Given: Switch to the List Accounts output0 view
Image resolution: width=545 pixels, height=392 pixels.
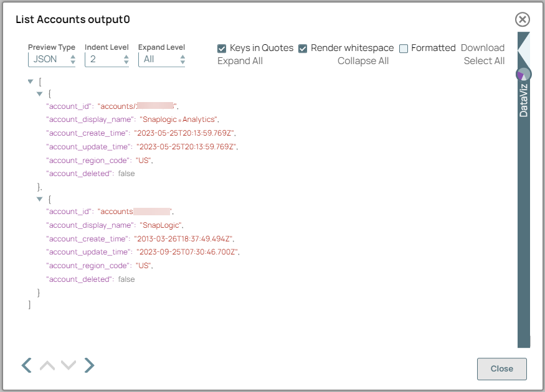Looking at the screenshot, I should (x=72, y=19).
